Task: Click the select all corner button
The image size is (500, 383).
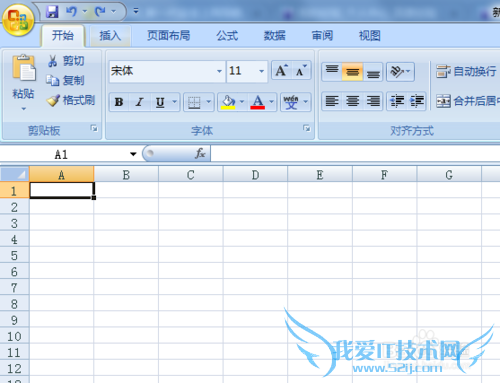Action: pos(14,174)
